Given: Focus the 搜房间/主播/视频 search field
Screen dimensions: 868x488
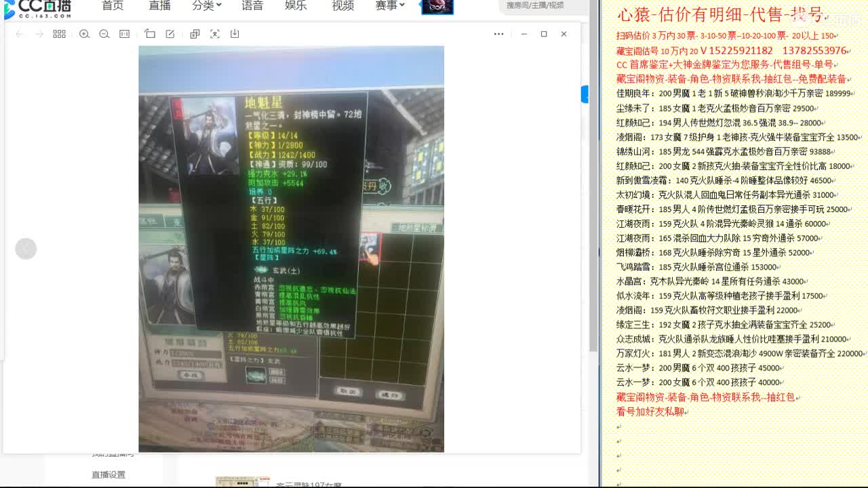Looking at the screenshot, I should (542, 5).
